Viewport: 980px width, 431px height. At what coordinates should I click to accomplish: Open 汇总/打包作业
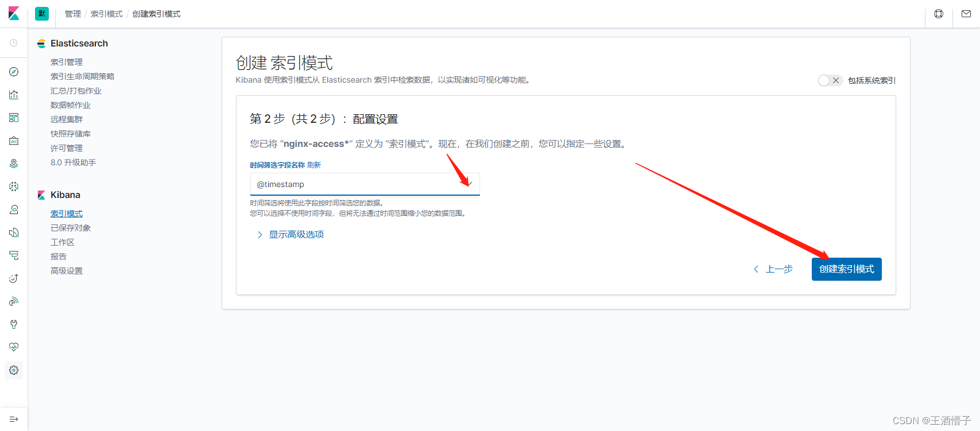(x=76, y=91)
